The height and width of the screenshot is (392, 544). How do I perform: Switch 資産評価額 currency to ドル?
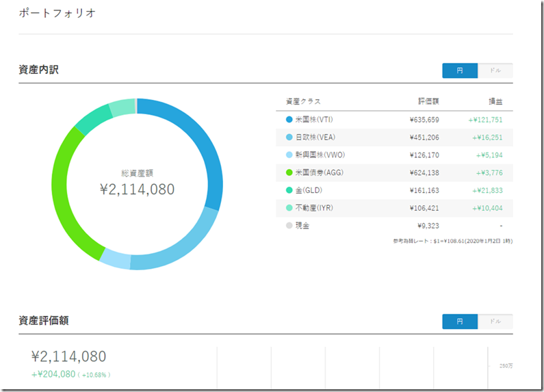pos(495,322)
